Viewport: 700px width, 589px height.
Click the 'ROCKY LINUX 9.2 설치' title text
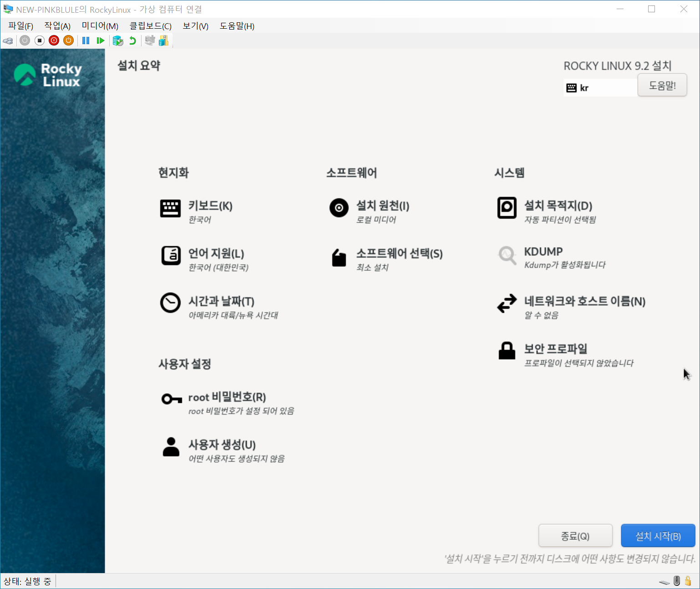pyautogui.click(x=618, y=66)
